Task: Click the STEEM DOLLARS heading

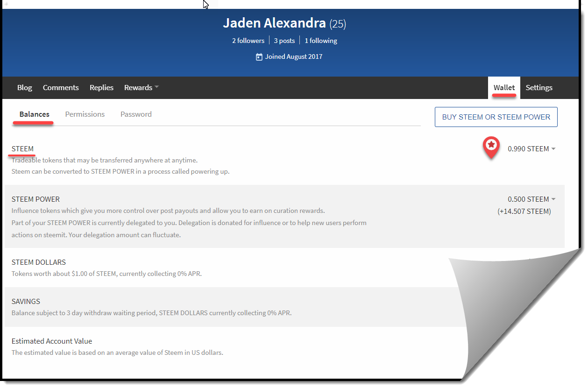Action: [39, 262]
